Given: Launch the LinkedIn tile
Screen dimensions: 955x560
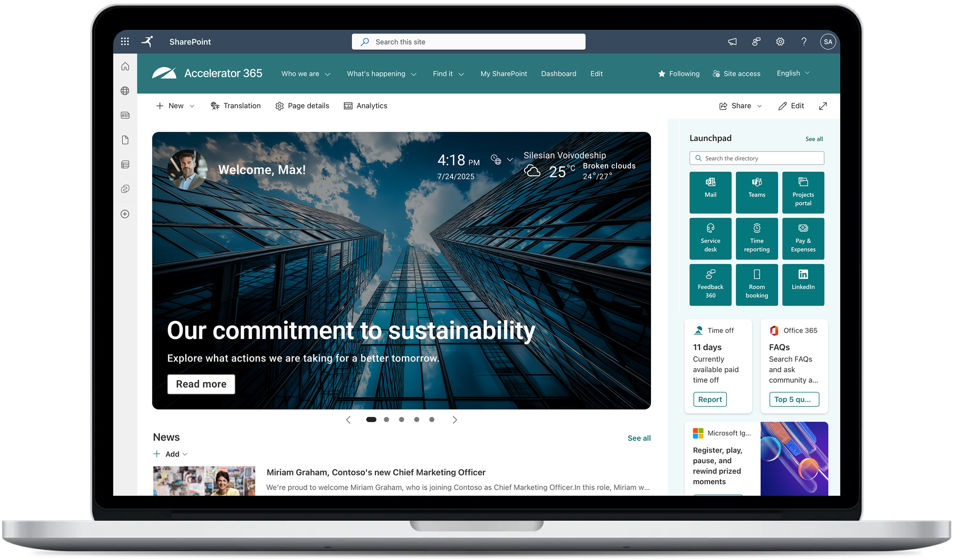Looking at the screenshot, I should click(803, 284).
